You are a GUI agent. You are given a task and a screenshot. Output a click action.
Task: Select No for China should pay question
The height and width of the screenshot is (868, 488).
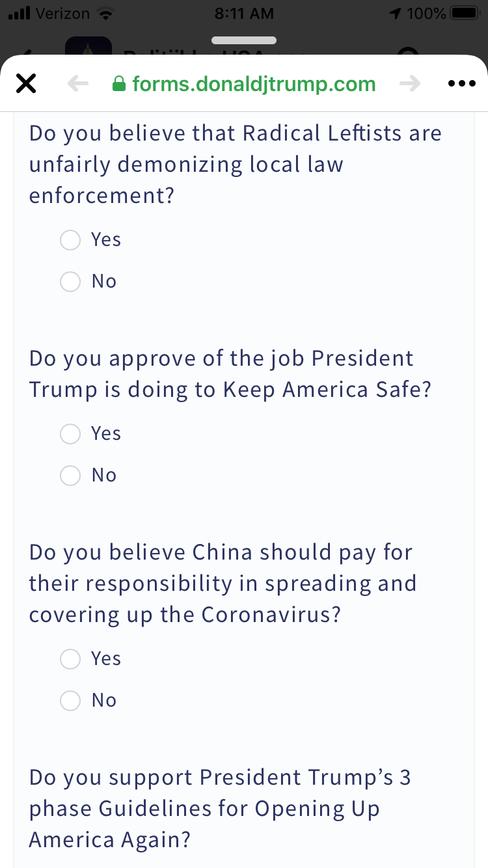tap(70, 701)
